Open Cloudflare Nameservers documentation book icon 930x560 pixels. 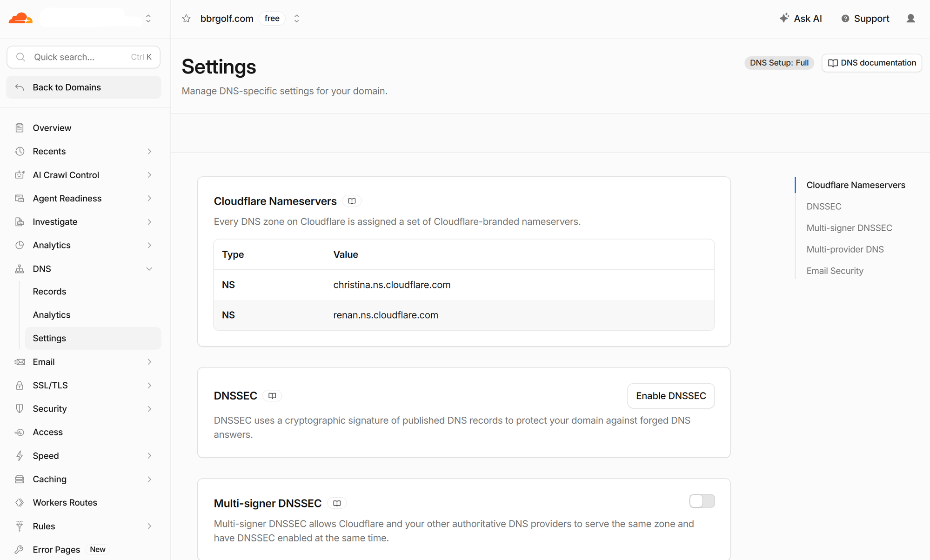point(352,201)
